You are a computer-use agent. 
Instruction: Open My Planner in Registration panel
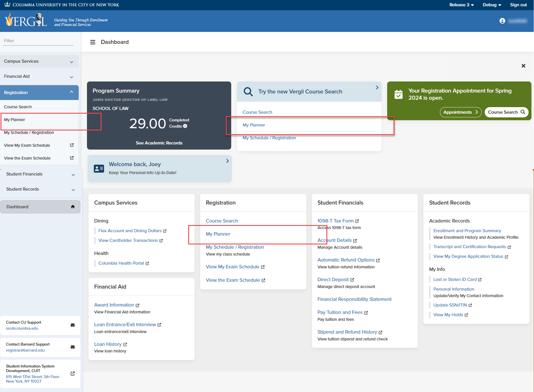click(218, 234)
